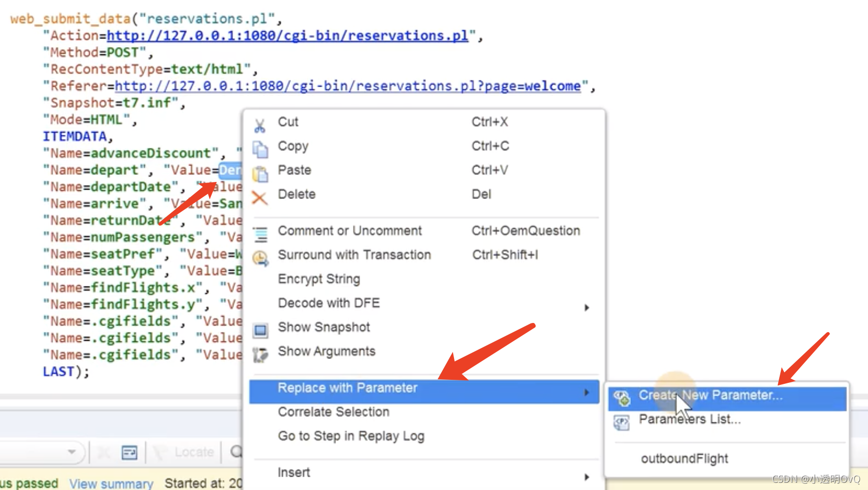The image size is (868, 490).
Task: Click the "Name=numPassengers" argument
Action: click(x=123, y=237)
